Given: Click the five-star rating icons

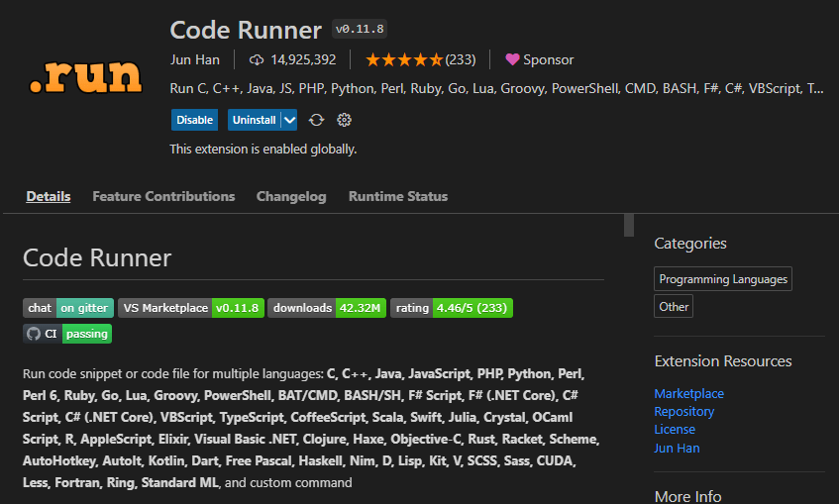Looking at the screenshot, I should coord(404,59).
